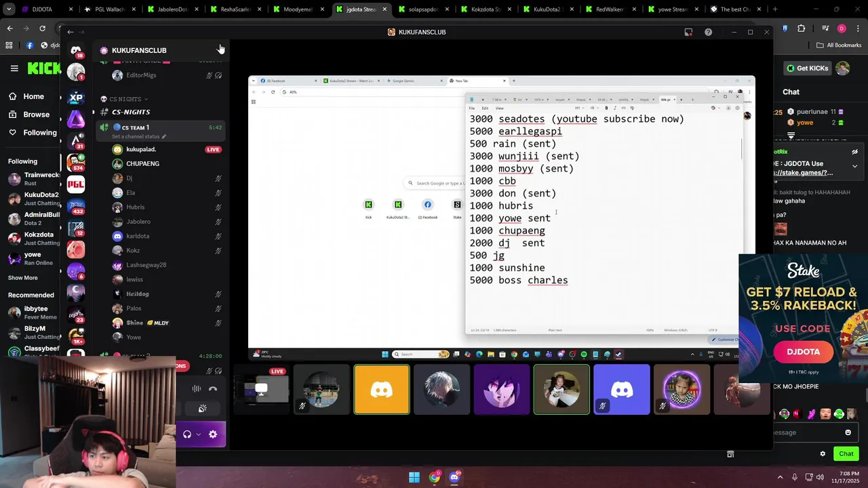Open Chrome profile avatar D
Screen dimensions: 868x488
842,28
